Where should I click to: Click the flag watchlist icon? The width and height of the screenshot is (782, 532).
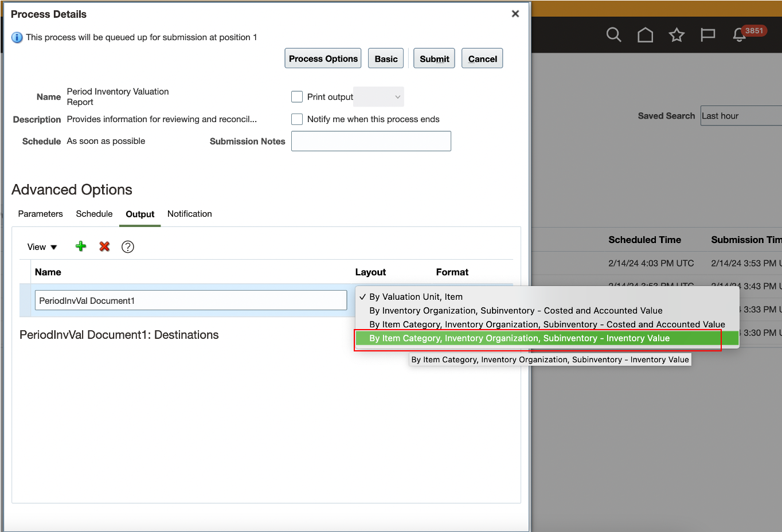pos(707,34)
